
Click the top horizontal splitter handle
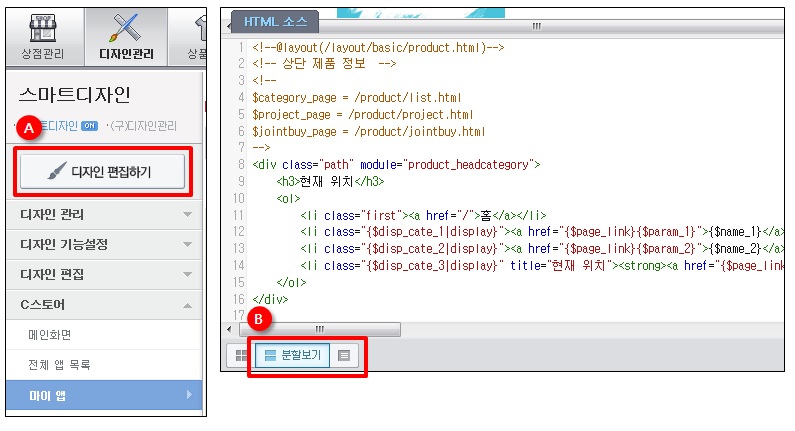536,26
